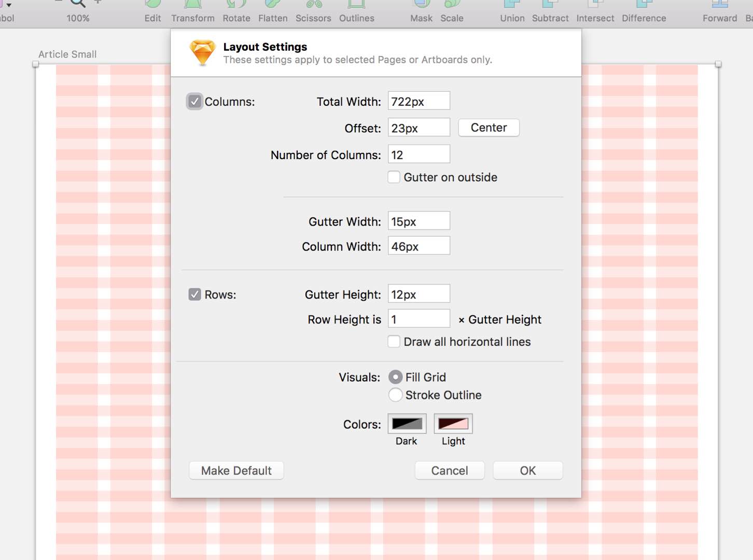Select the Stroke Outline radio button
Viewport: 753px width, 560px height.
click(395, 395)
